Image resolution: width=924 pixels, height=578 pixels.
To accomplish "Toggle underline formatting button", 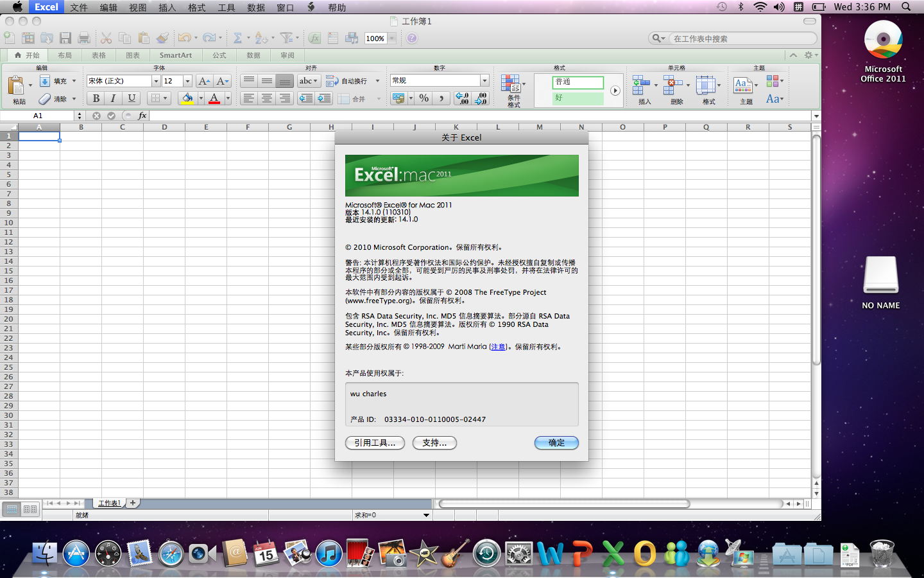I will (132, 98).
